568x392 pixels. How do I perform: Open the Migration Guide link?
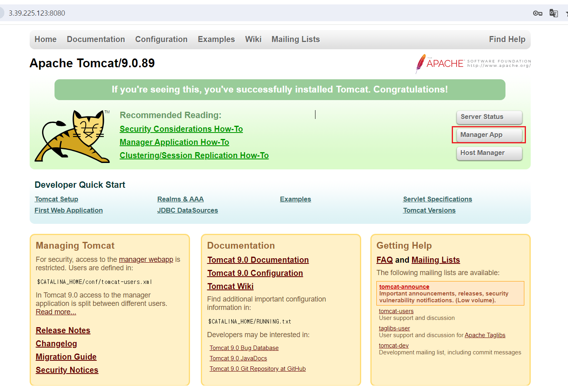[x=66, y=357]
